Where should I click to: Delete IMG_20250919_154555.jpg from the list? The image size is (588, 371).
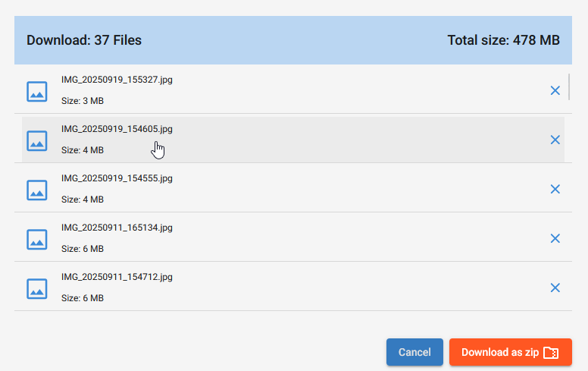555,189
